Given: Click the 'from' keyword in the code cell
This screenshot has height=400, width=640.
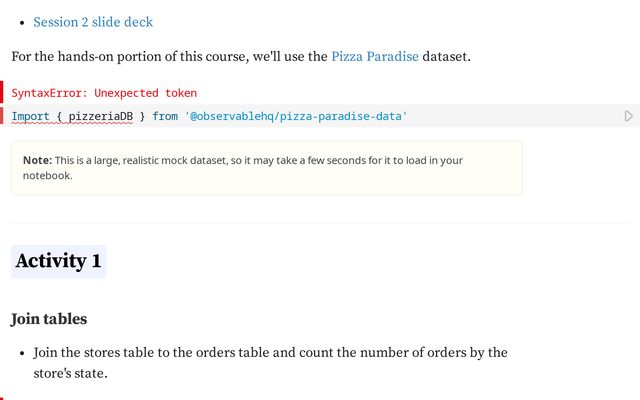Looking at the screenshot, I should click(x=166, y=117).
